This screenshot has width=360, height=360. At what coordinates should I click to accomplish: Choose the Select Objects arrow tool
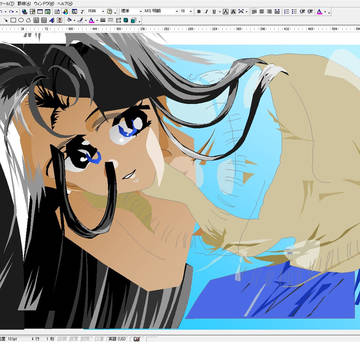tap(6, 20)
